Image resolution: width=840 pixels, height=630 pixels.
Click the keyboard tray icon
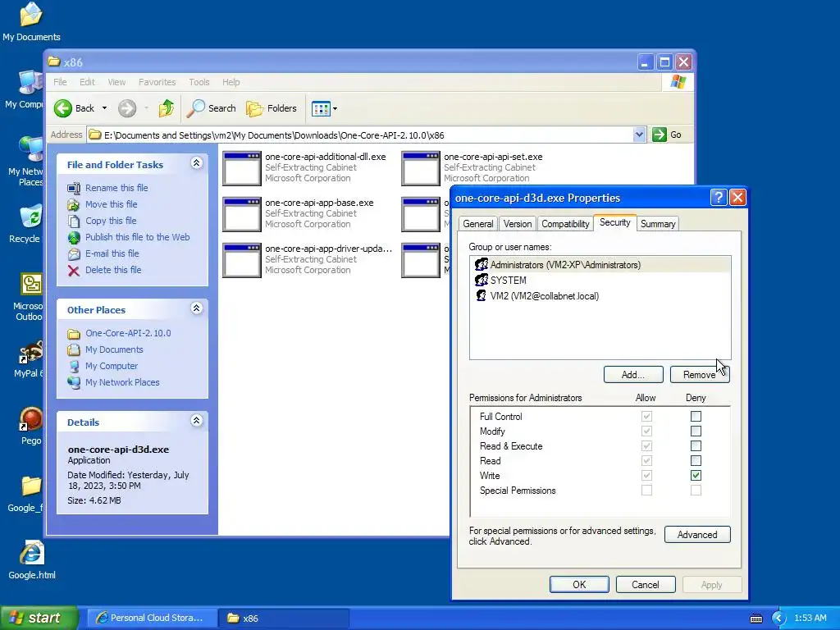(756, 619)
